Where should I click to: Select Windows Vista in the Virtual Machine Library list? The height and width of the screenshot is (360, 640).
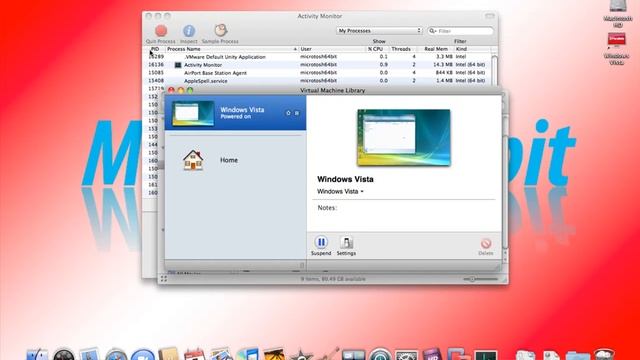tap(235, 113)
